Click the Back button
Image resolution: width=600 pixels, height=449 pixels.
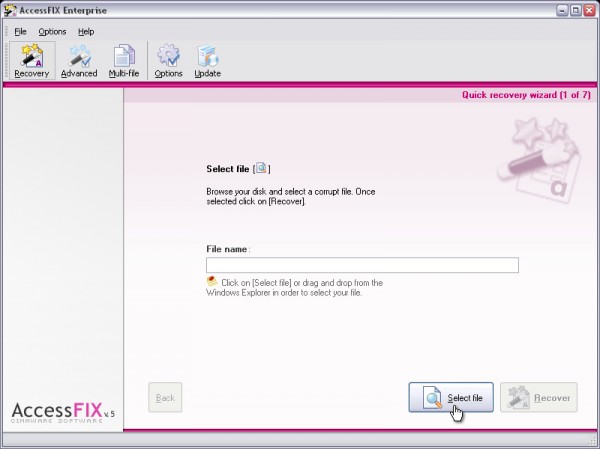pos(165,397)
